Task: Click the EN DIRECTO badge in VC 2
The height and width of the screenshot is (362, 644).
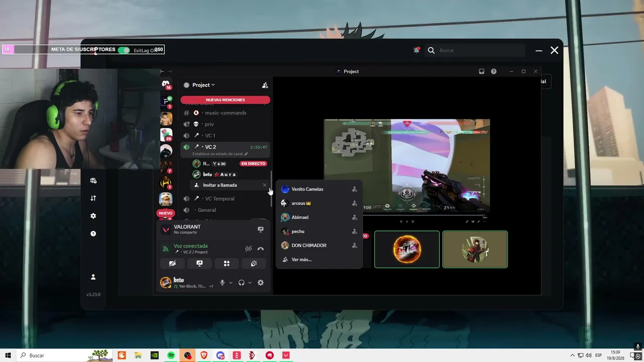Action: (253, 163)
